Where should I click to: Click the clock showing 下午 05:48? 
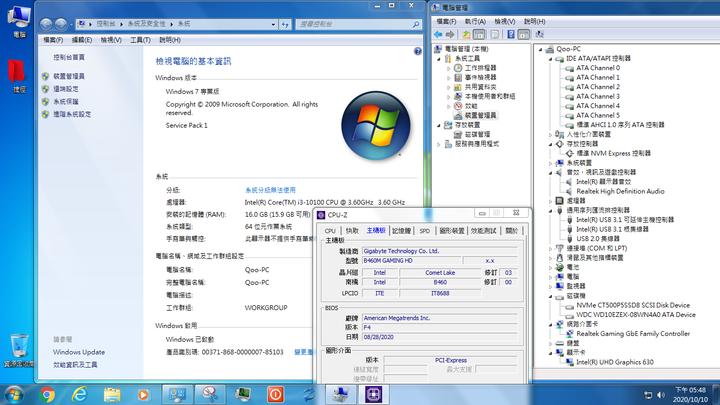point(690,390)
